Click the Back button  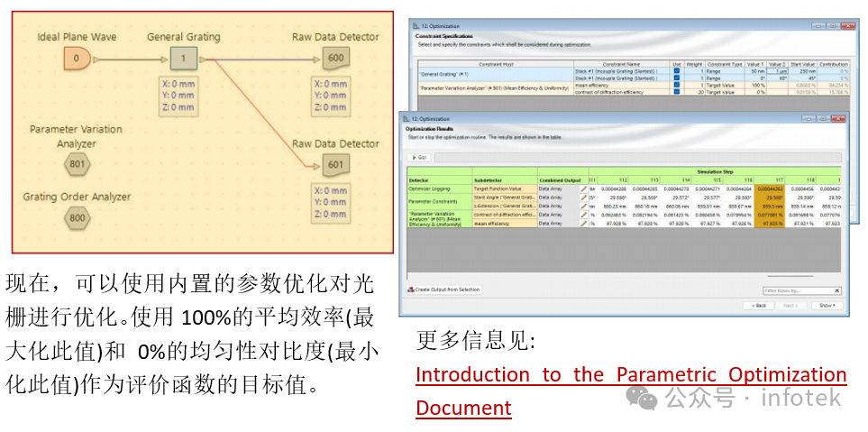pyautogui.click(x=758, y=306)
